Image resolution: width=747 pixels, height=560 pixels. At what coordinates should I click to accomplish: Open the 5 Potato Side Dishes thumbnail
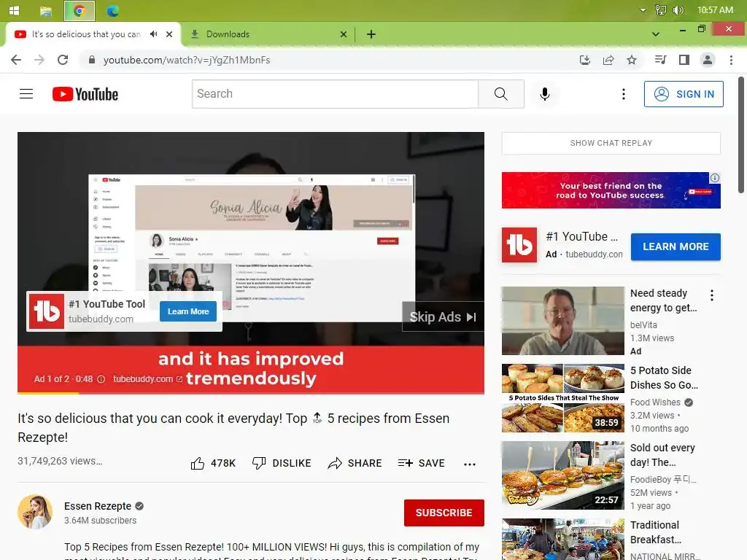pyautogui.click(x=562, y=398)
